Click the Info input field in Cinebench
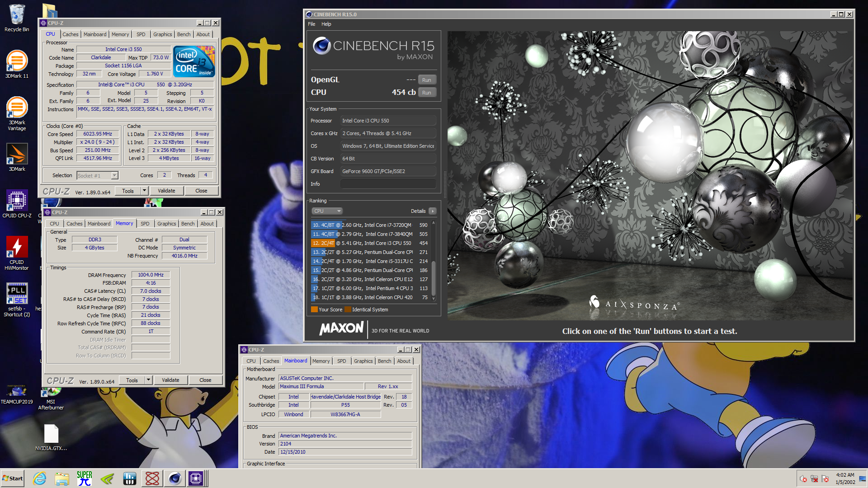The height and width of the screenshot is (488, 868). click(388, 184)
